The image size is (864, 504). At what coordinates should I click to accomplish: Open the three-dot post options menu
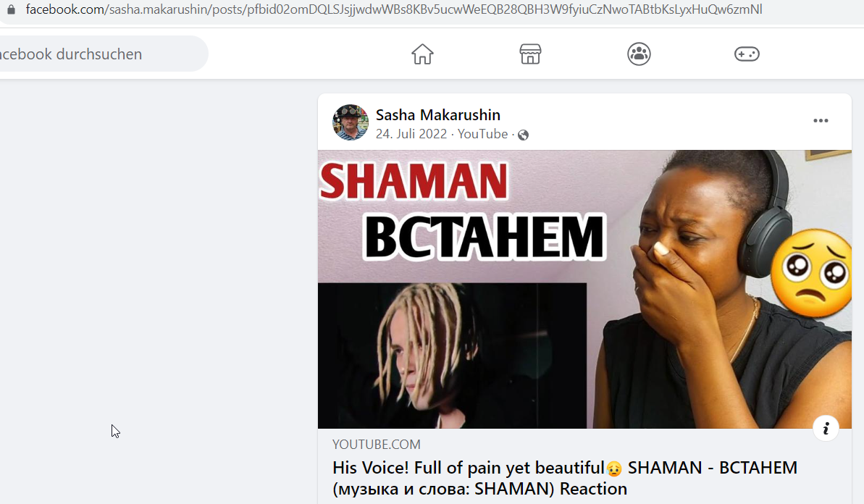tap(821, 121)
